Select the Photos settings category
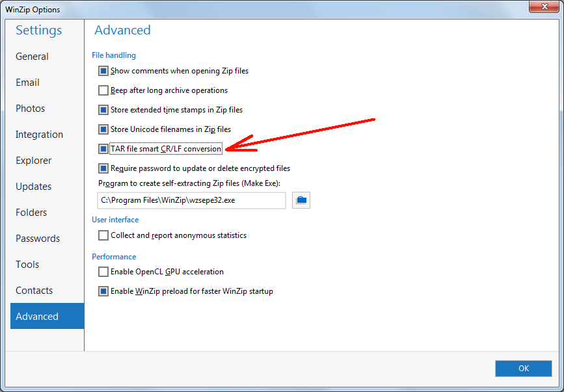Viewport: 564px width, 392px height. click(47, 109)
